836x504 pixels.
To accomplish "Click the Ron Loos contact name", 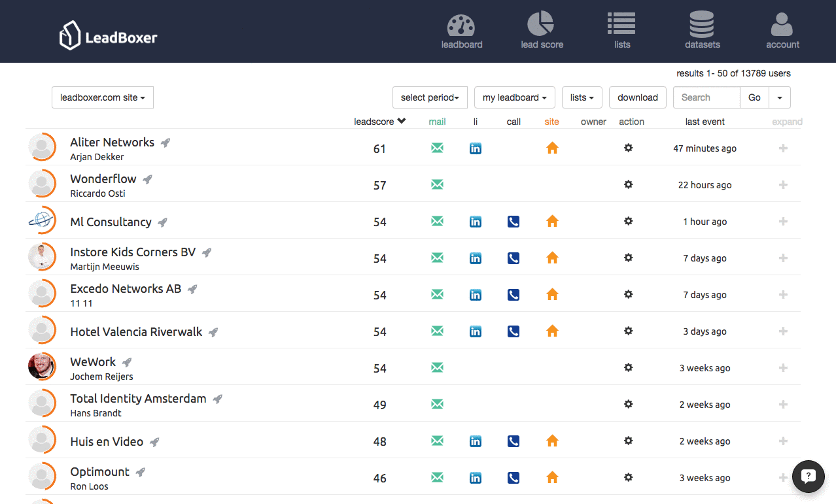I will click(89, 486).
